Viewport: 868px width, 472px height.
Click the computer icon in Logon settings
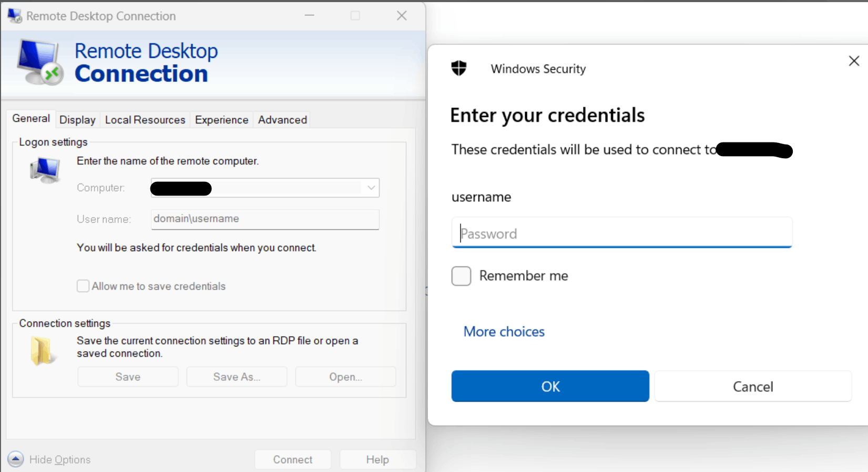pos(45,170)
